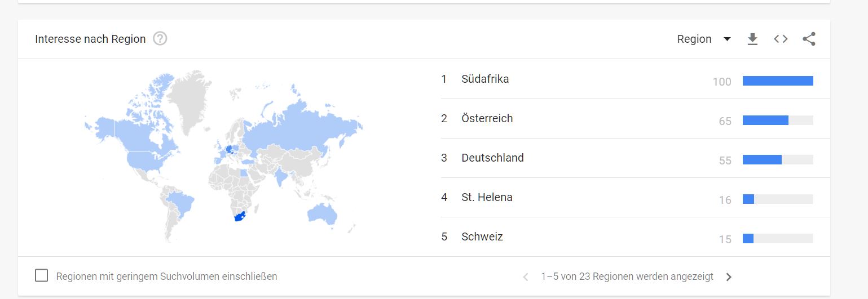Click the 'Regionen mit geringem Suchvolumen einschließen' label
The height and width of the screenshot is (299, 868).
(166, 276)
